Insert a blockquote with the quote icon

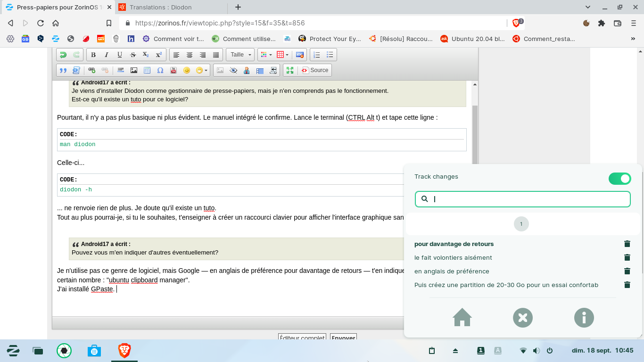click(63, 70)
